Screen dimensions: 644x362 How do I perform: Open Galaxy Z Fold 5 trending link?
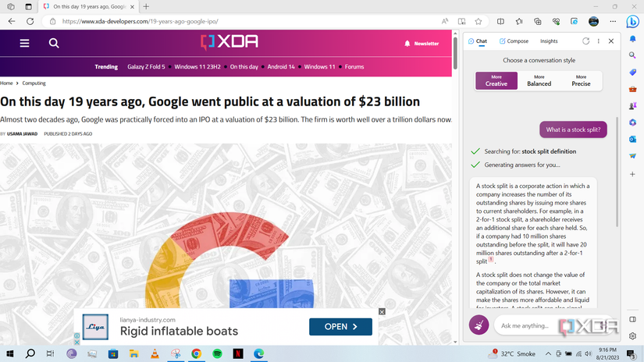click(x=146, y=66)
